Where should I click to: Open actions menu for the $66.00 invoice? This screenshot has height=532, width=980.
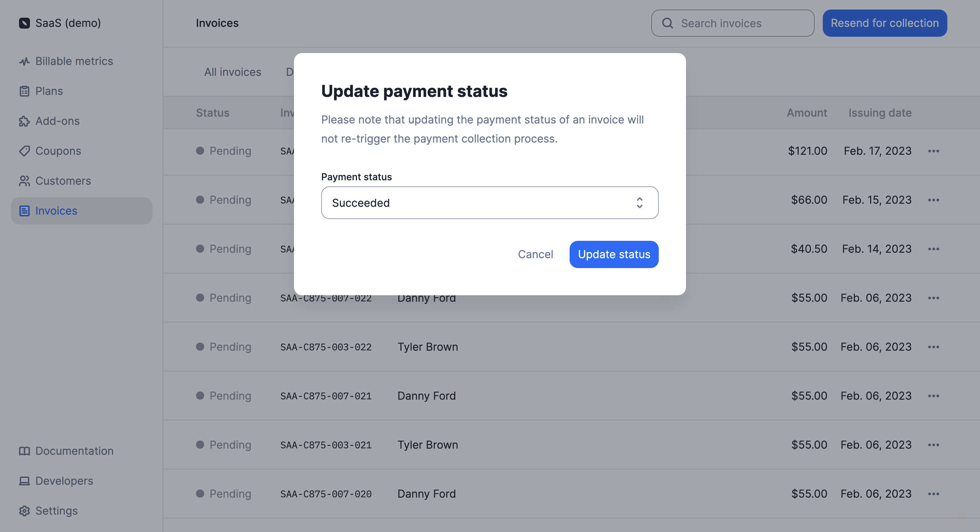point(933,200)
